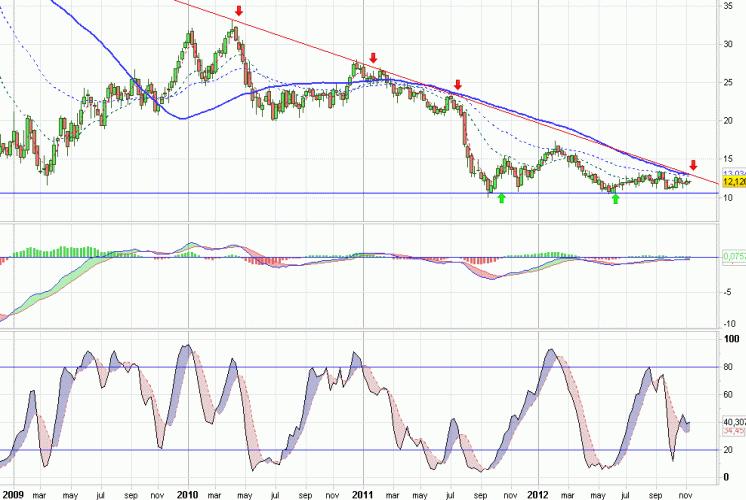The image size is (746, 500).
Task: Select the red 34,45 stochastic signal label
Action: pyautogui.click(x=732, y=430)
